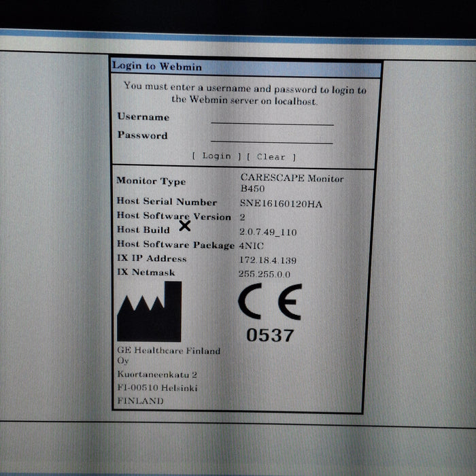Click the GE Healthcare Finland text
This screenshot has height=476, width=476.
[169, 351]
